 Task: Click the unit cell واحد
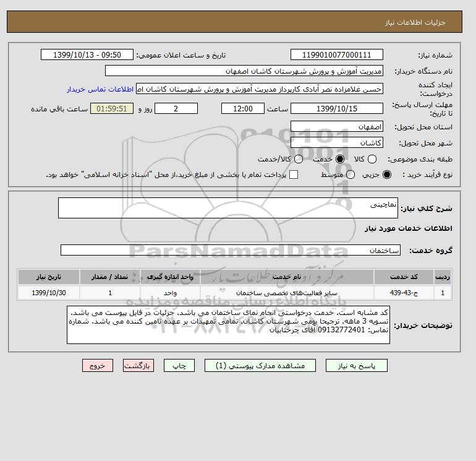(x=170, y=293)
